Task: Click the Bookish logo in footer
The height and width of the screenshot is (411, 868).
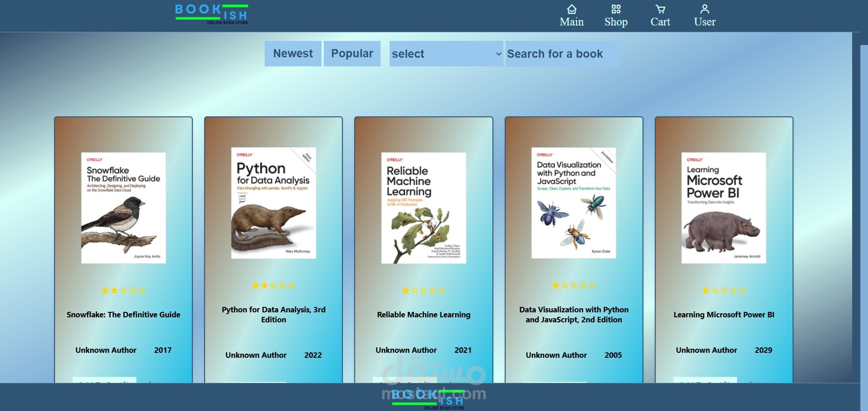Action: pos(428,399)
